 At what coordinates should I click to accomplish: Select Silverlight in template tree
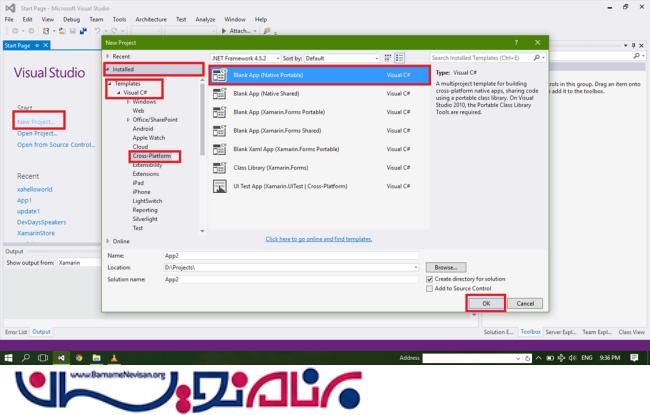point(145,219)
